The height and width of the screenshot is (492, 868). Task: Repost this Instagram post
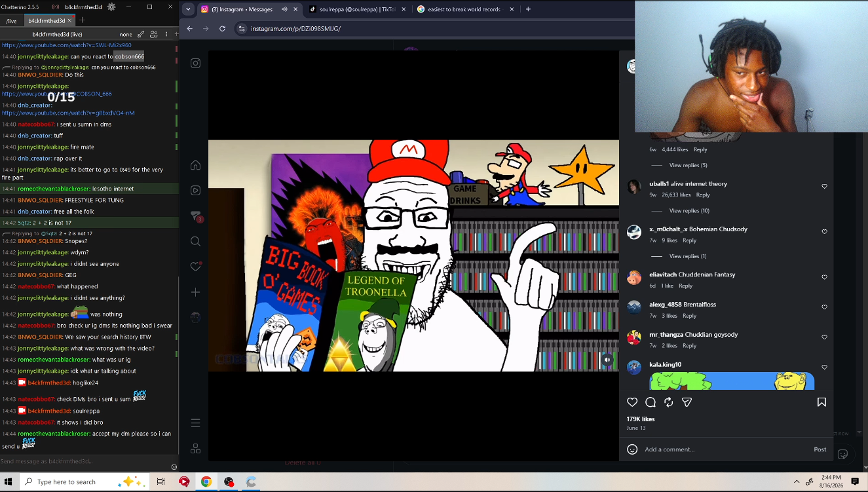(x=669, y=402)
